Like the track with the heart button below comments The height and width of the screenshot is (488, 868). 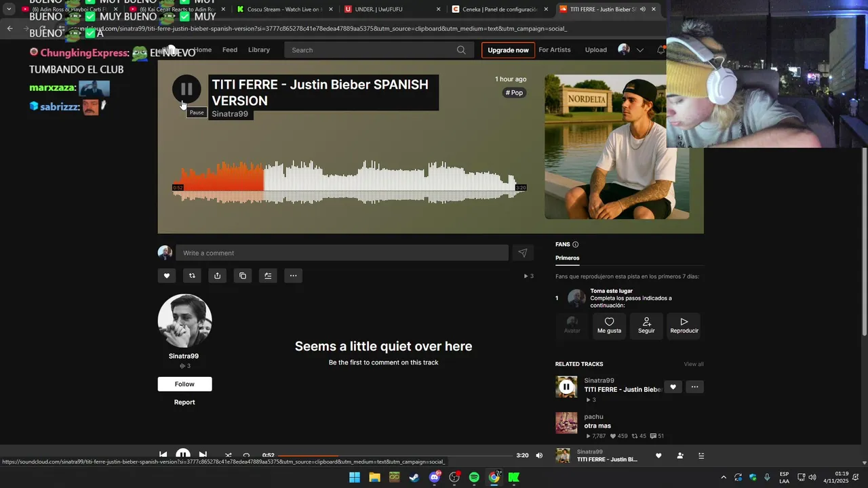coord(167,276)
